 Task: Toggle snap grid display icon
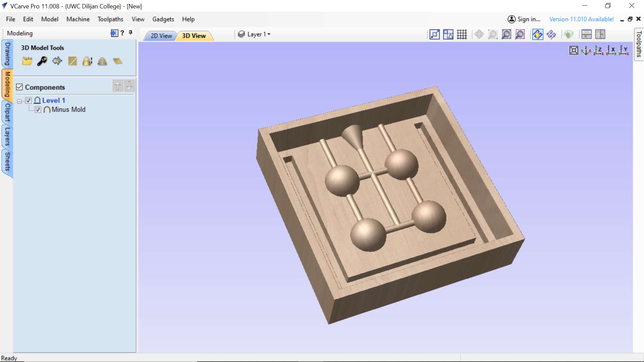[x=462, y=34]
